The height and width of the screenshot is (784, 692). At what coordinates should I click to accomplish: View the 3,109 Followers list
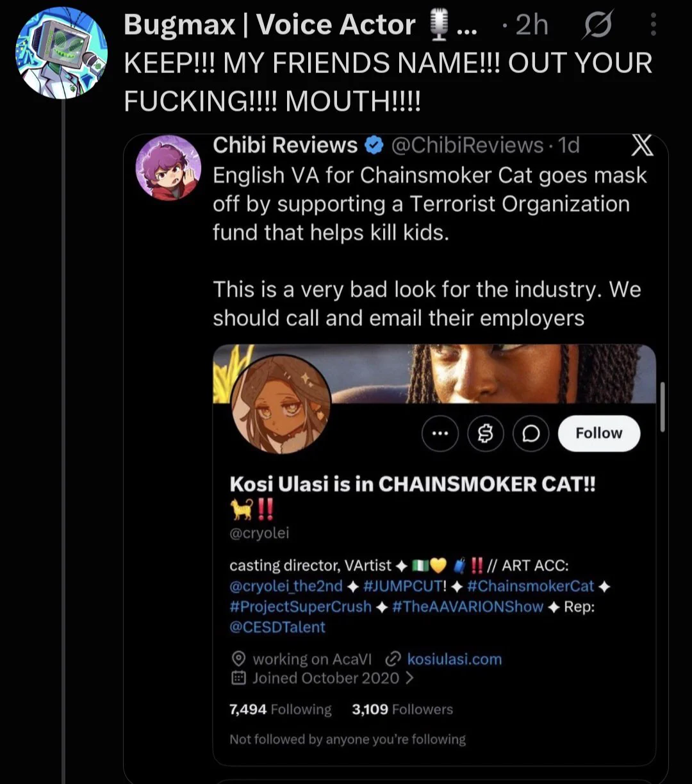pyautogui.click(x=402, y=709)
